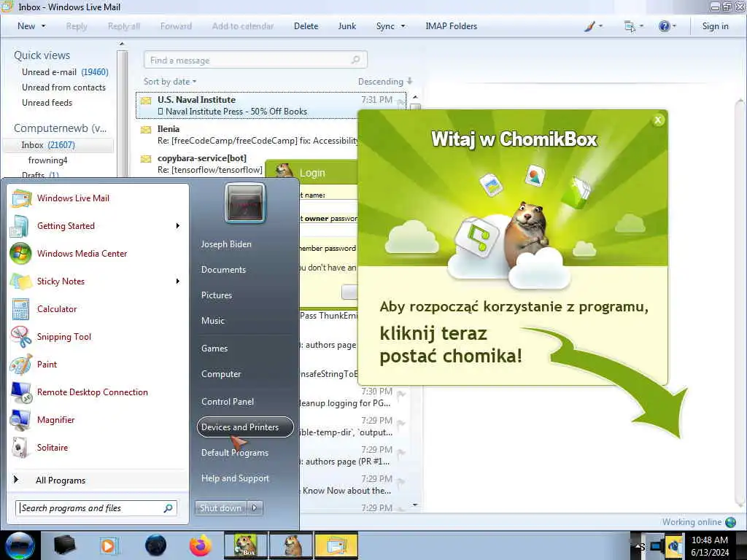Open the New button dropdown arrow
The image size is (747, 560).
[x=44, y=26]
